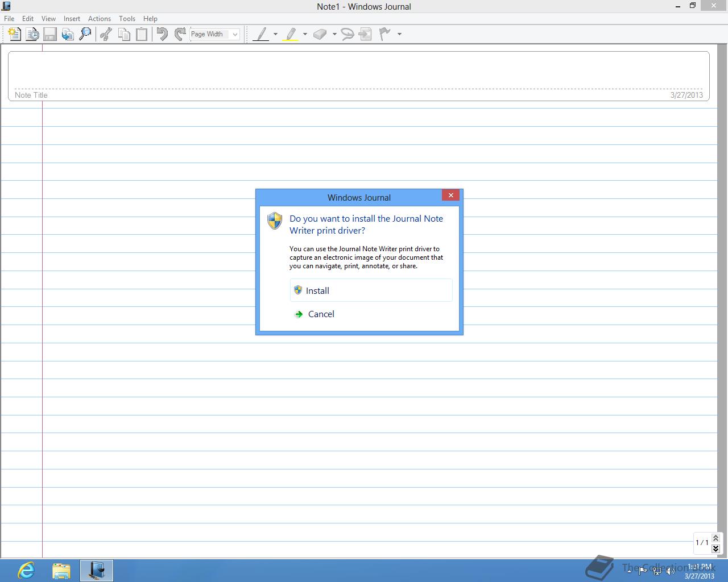The height and width of the screenshot is (582, 728).
Task: Click the Windows Journal taskbar button
Action: [x=97, y=570]
